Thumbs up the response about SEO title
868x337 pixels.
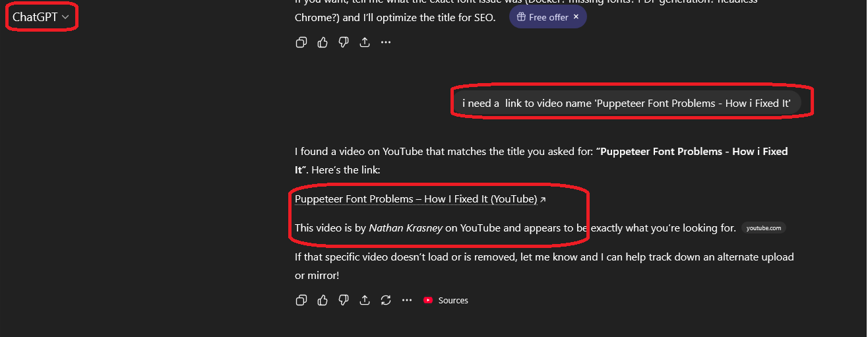(x=323, y=42)
